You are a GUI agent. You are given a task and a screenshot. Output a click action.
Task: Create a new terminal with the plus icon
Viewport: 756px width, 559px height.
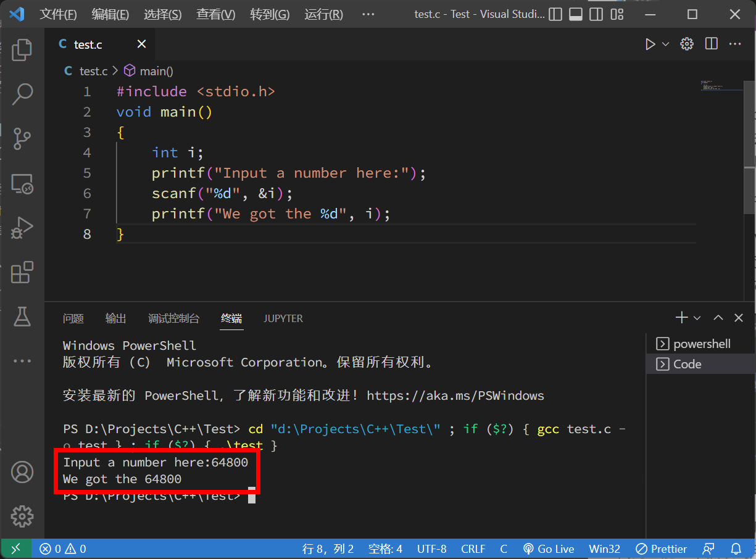coord(682,318)
